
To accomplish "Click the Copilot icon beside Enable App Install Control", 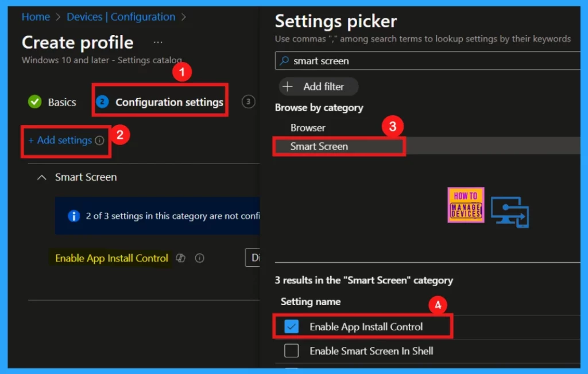I will 181,258.
